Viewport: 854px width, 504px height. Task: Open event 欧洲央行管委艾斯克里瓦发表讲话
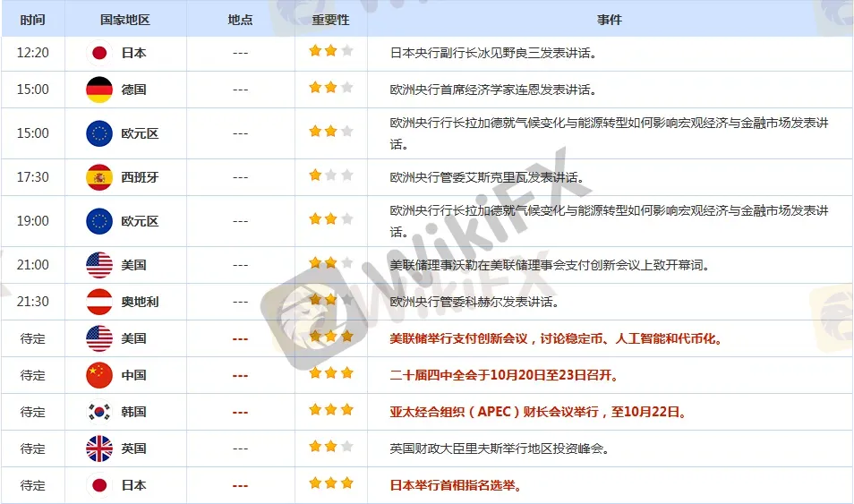pyautogui.click(x=488, y=177)
